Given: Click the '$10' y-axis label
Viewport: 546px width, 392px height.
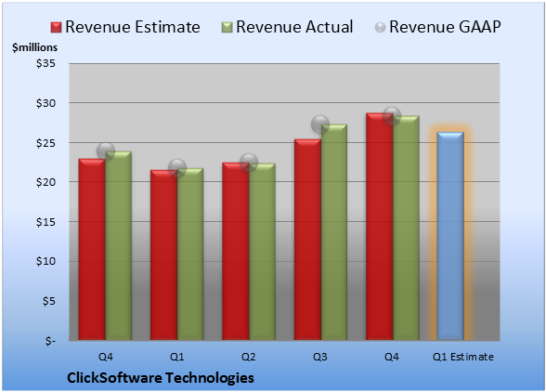Looking at the screenshot, I should (x=46, y=261).
